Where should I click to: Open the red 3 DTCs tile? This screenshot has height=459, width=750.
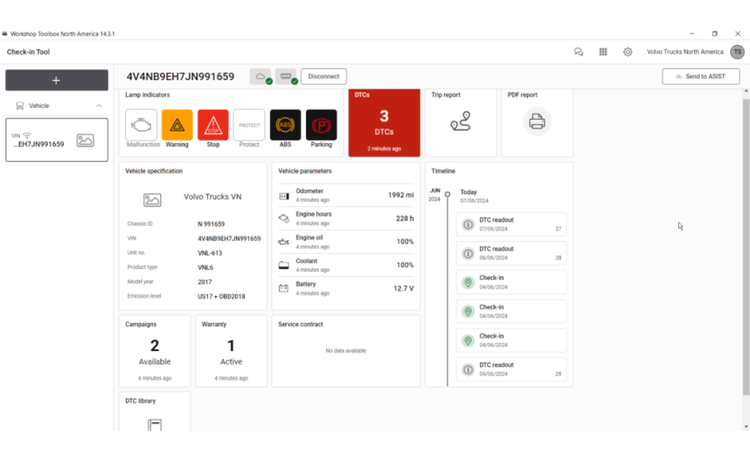(383, 123)
